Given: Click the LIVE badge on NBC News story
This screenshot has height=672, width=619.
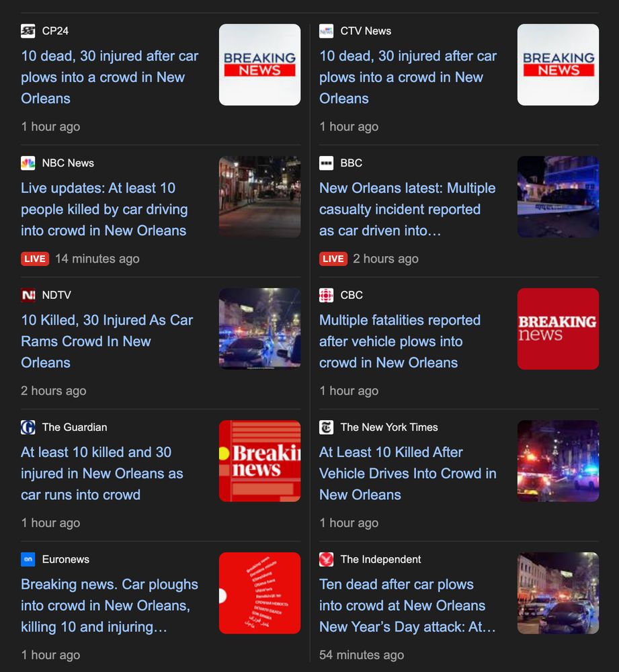Looking at the screenshot, I should pyautogui.click(x=35, y=259).
